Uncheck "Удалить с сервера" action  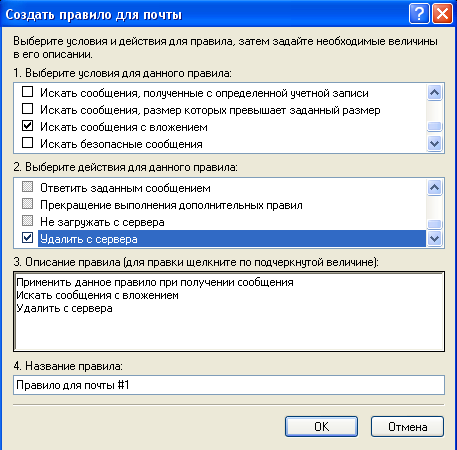[x=27, y=238]
